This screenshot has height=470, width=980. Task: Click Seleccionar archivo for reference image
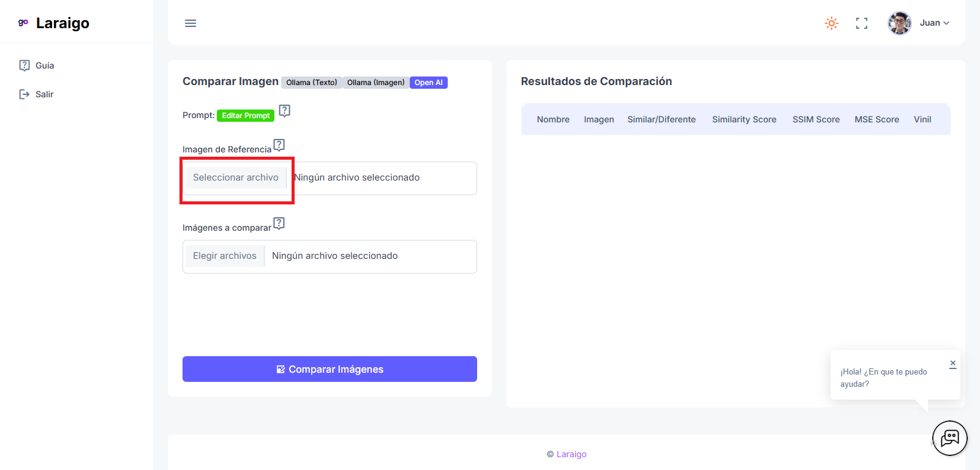[236, 177]
